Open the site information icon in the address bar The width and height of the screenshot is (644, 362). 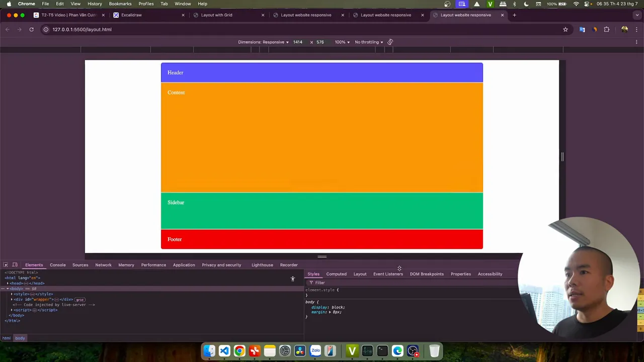(46, 30)
